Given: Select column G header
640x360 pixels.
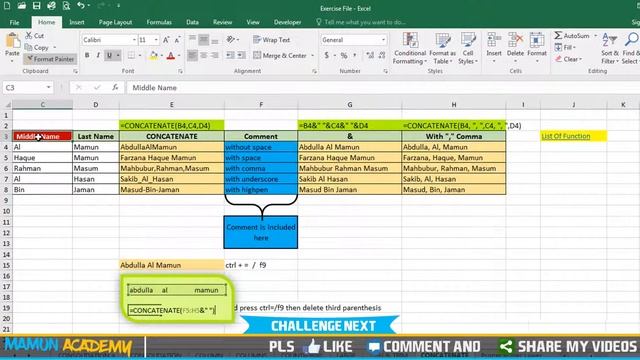Looking at the screenshot, I should point(350,105).
